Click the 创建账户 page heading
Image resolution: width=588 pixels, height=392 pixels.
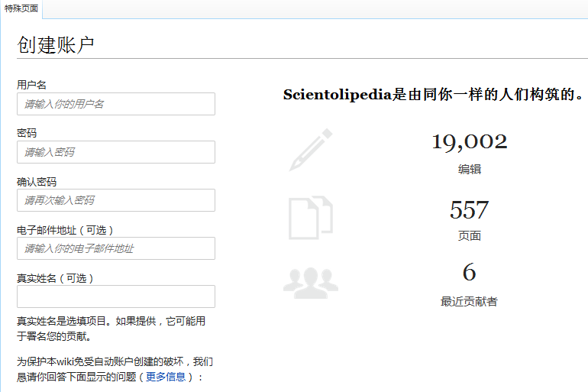tap(56, 45)
